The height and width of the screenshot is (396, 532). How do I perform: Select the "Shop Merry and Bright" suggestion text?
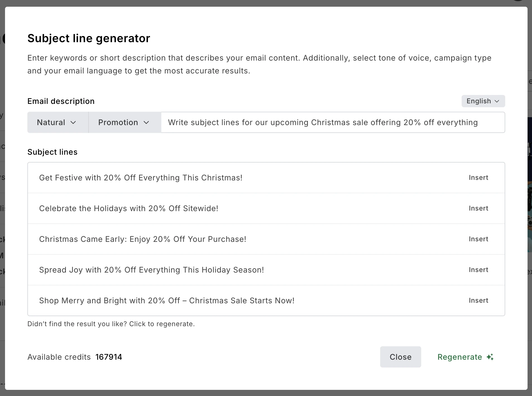pyautogui.click(x=167, y=300)
